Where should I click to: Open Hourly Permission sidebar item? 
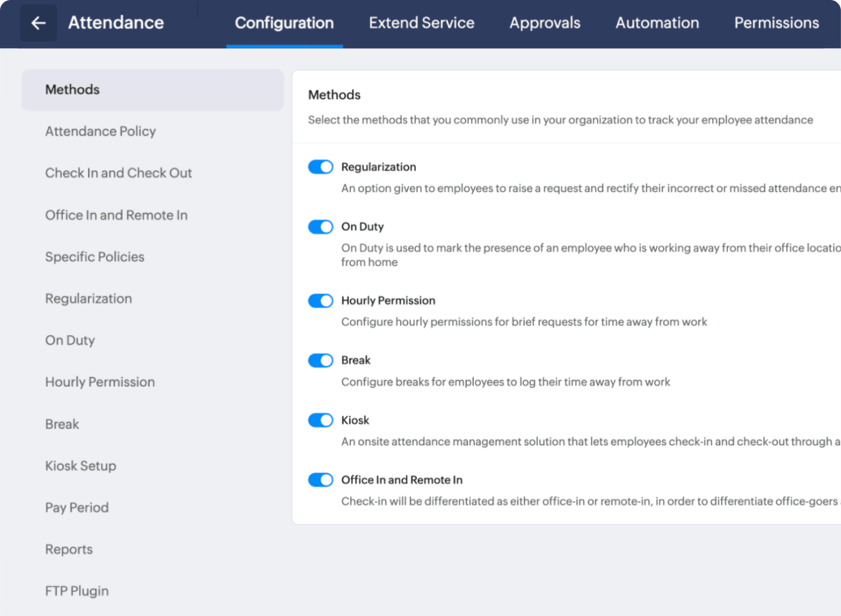[x=100, y=382]
